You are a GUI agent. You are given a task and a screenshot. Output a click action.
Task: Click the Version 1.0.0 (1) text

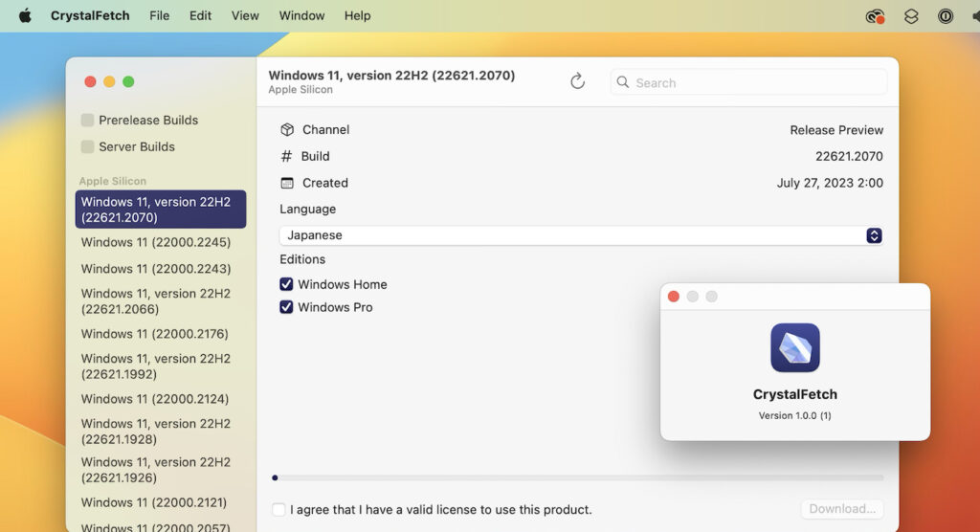point(795,415)
